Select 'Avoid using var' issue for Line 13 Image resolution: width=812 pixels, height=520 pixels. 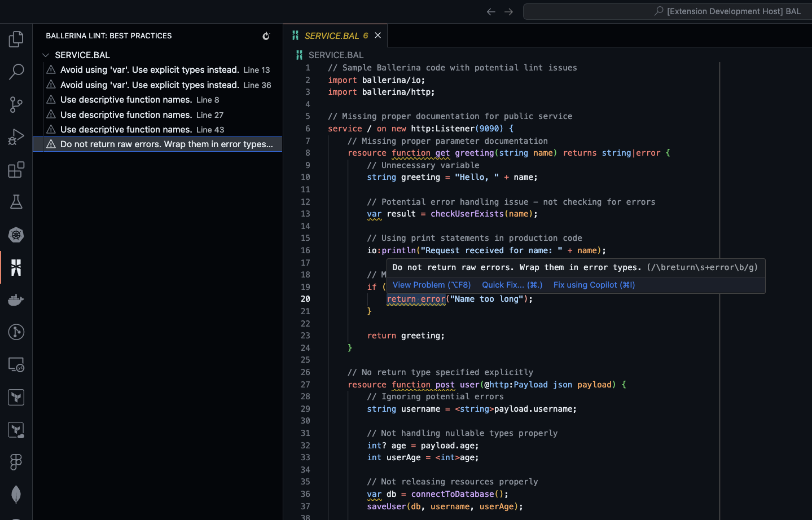(x=157, y=69)
